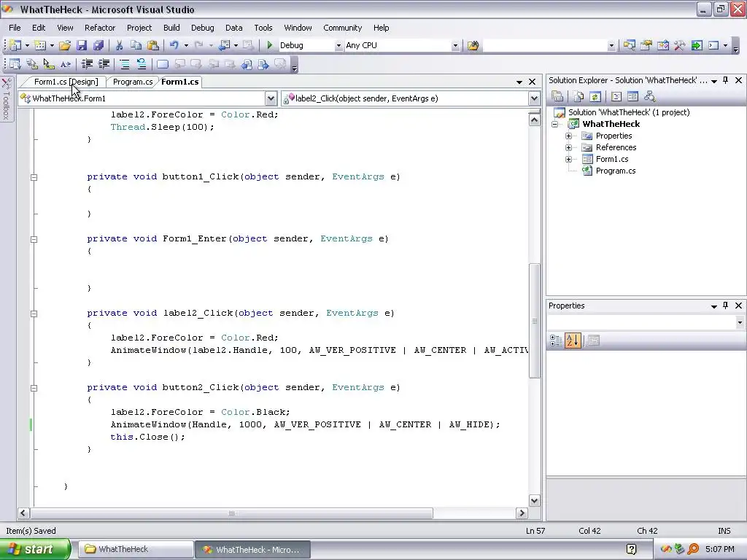Open the Build menu
Viewport: 747px width, 560px height.
[171, 28]
